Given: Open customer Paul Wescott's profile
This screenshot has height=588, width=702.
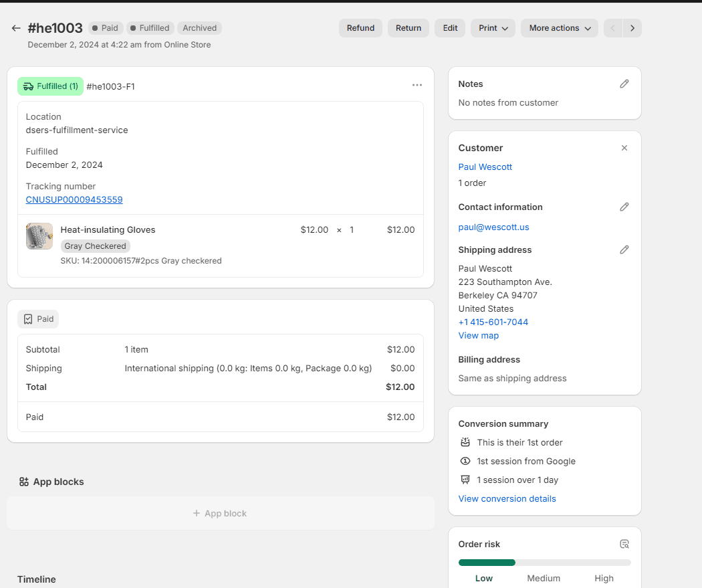Looking at the screenshot, I should 485,167.
